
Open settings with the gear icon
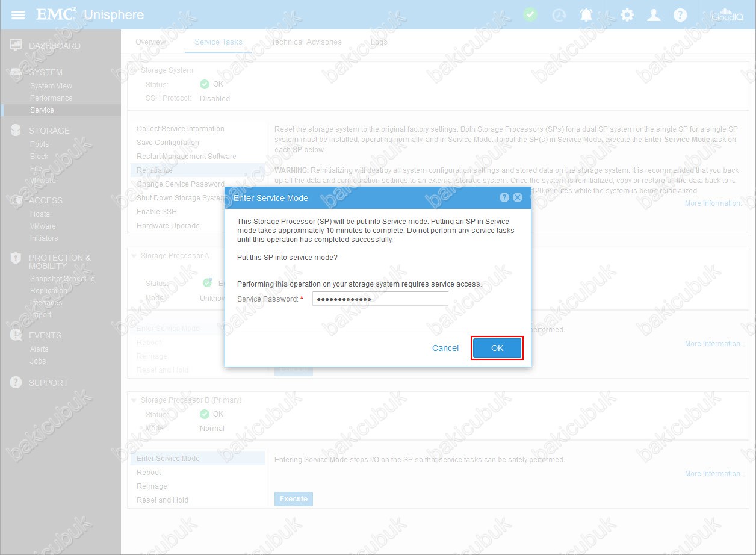pos(627,15)
